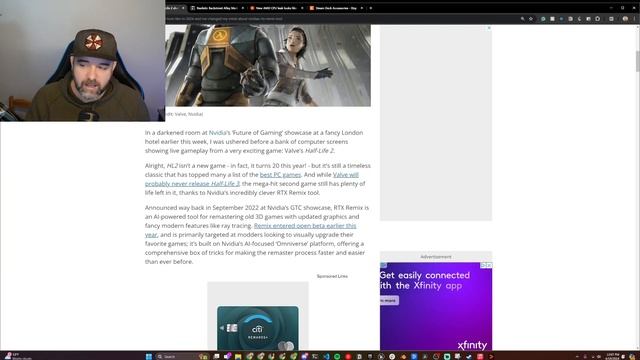Open Visual Studio Code from taskbar
This screenshot has width=640, height=360.
pyautogui.click(x=327, y=356)
